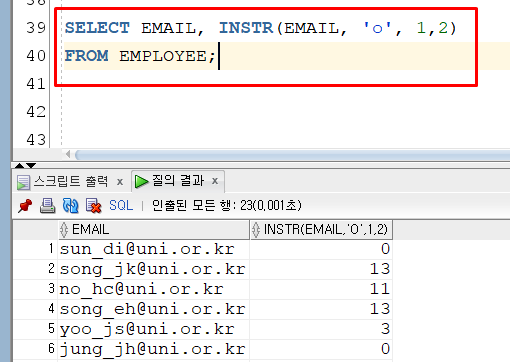
Task: Click the EMPLOYEE; table name in editor
Action: pyautogui.click(x=168, y=56)
